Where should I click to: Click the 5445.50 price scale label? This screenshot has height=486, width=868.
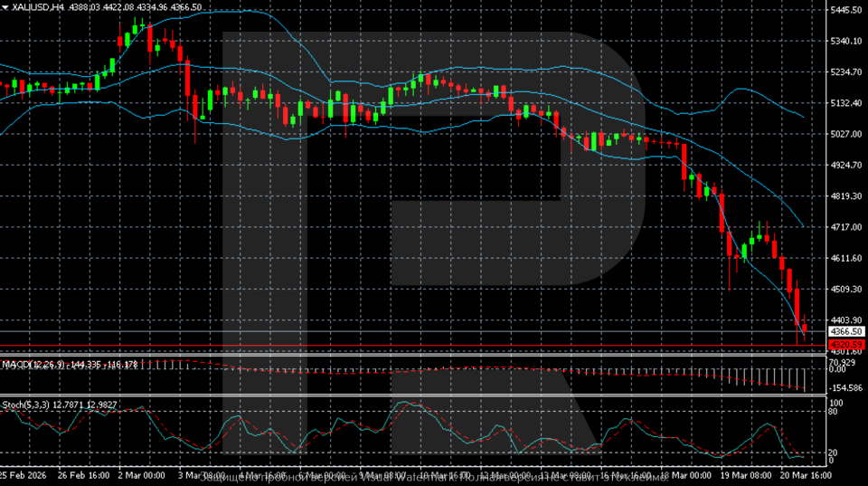[843, 10]
